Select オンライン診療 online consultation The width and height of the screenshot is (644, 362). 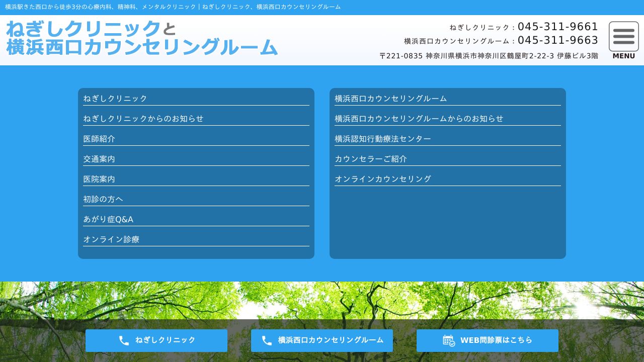(x=111, y=239)
